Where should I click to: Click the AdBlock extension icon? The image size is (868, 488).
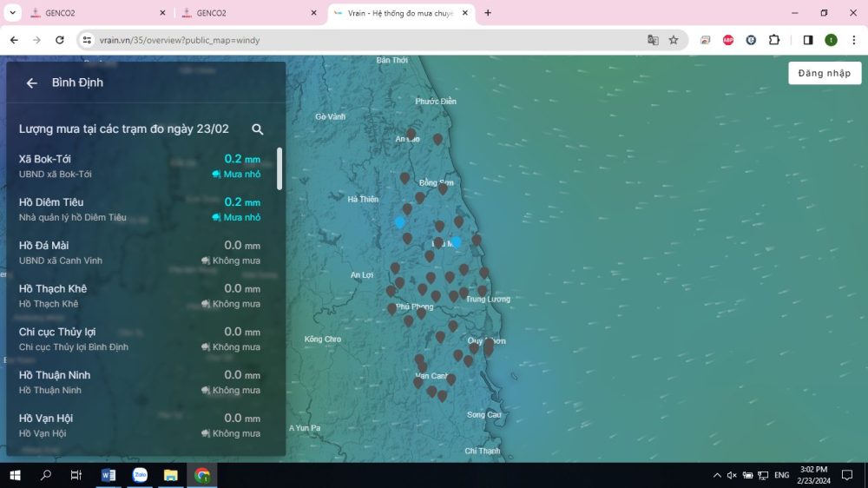(728, 40)
